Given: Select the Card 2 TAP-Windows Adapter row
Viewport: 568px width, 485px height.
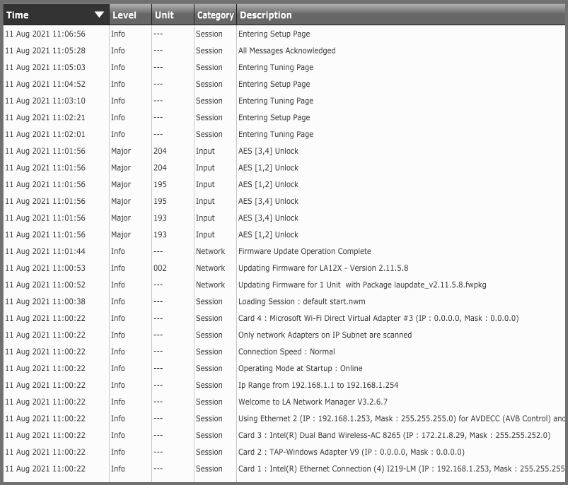Looking at the screenshot, I should (284, 452).
